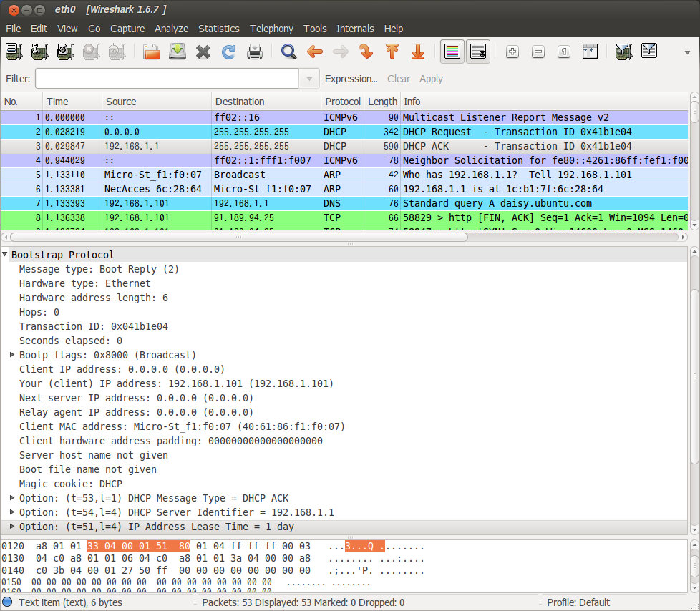Screen dimensions: 700x611
Task: Expand the DHCP Server Identifier option
Action: pos(12,512)
